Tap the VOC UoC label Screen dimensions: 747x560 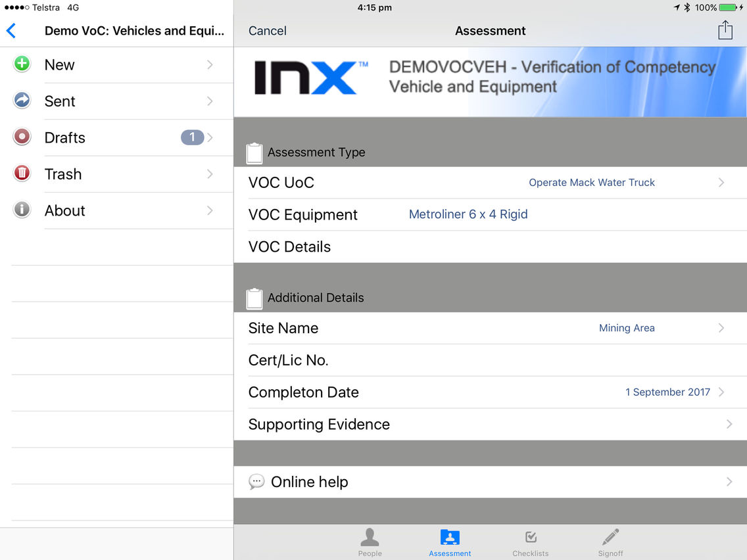[x=281, y=182]
